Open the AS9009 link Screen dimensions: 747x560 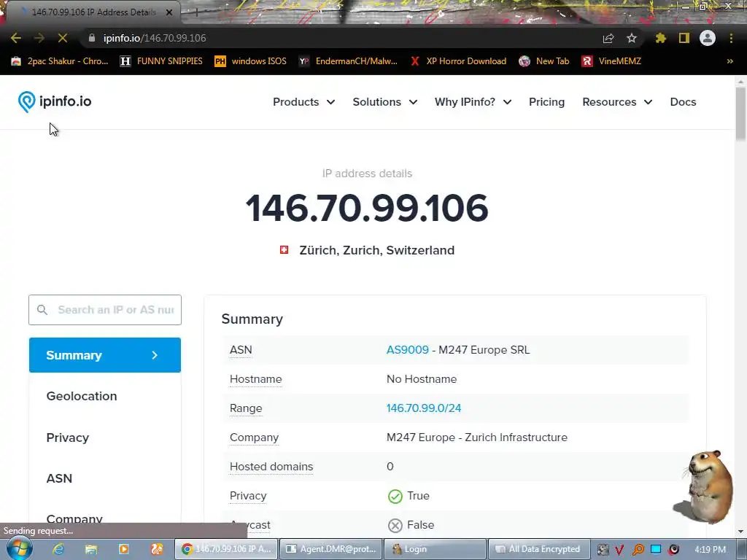[407, 350]
